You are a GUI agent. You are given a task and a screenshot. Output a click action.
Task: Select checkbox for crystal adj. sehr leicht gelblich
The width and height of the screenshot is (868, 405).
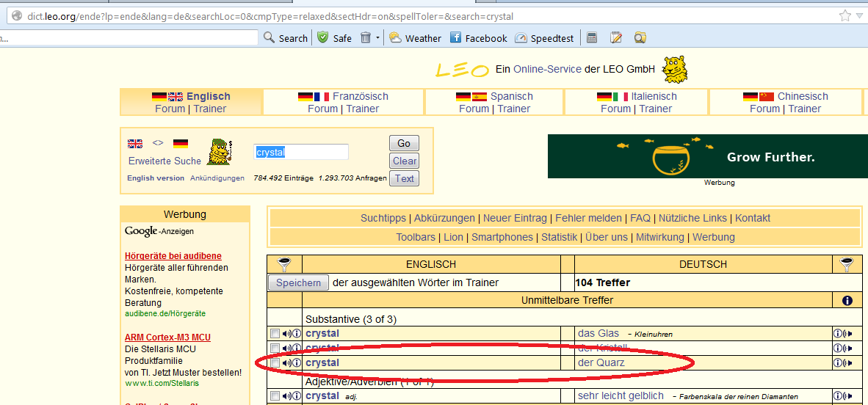coord(275,396)
